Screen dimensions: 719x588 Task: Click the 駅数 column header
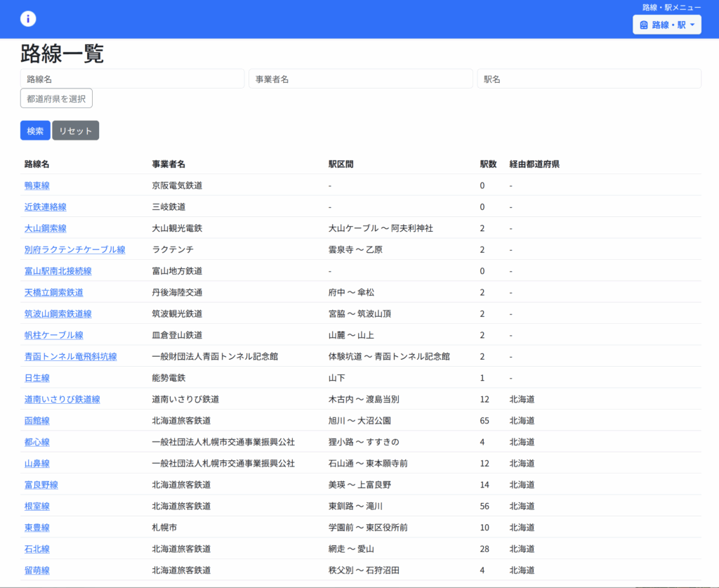coord(489,164)
